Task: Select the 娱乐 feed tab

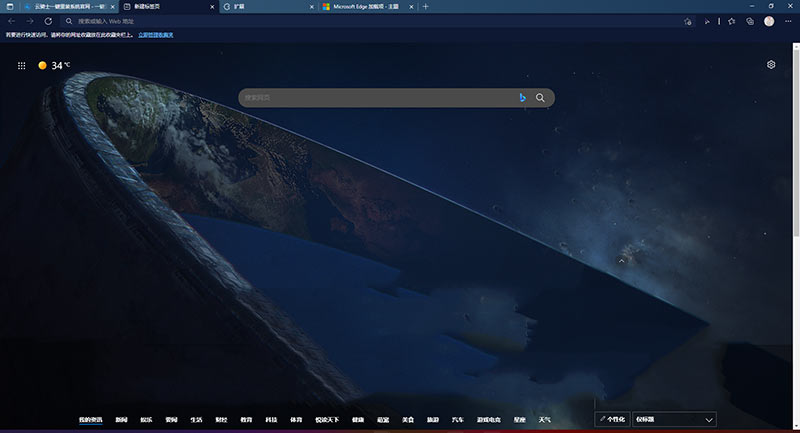Action: click(146, 420)
